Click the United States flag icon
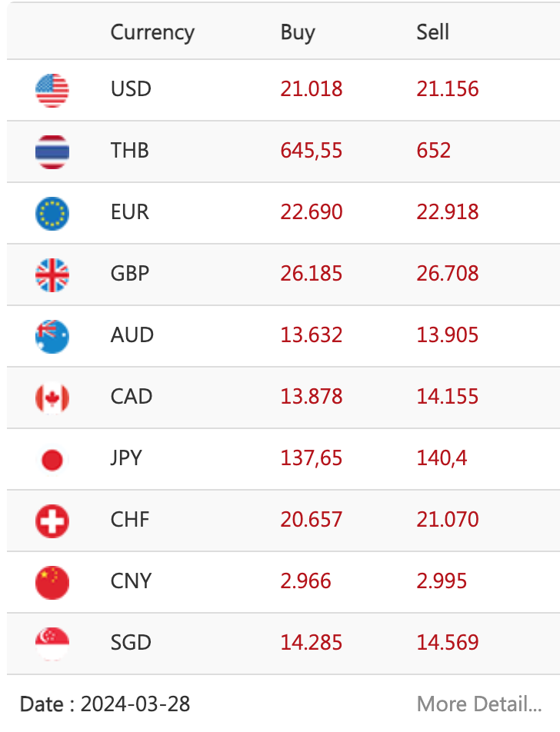560x732 pixels. pyautogui.click(x=52, y=91)
